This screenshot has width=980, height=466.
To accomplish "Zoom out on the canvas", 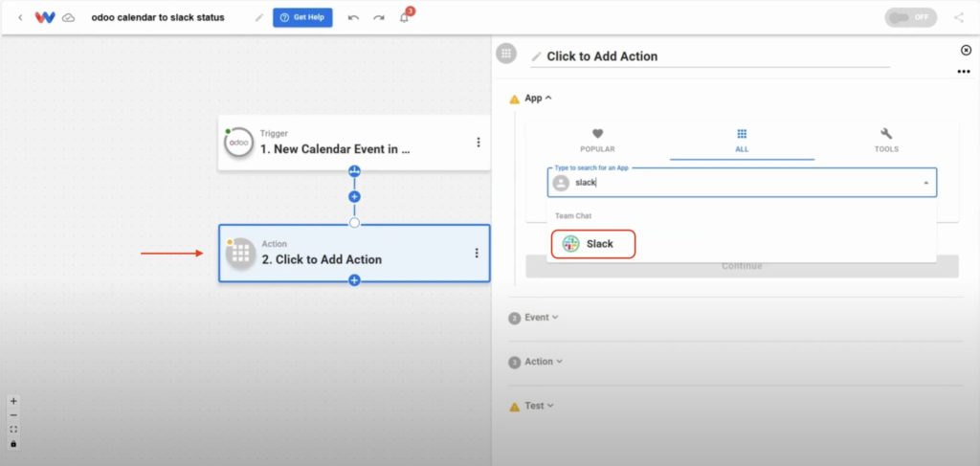I will (x=13, y=415).
